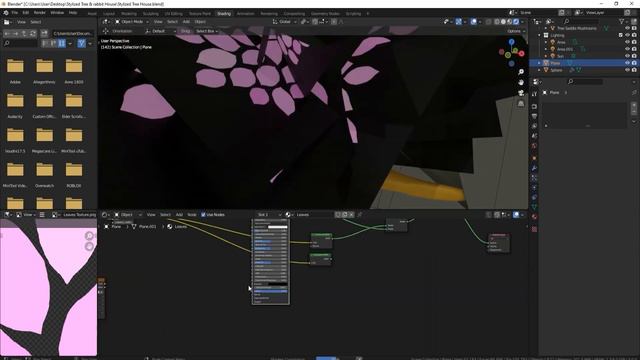The height and width of the screenshot is (360, 640).
Task: Toggle the Use Nodes checkbox
Action: point(203,214)
